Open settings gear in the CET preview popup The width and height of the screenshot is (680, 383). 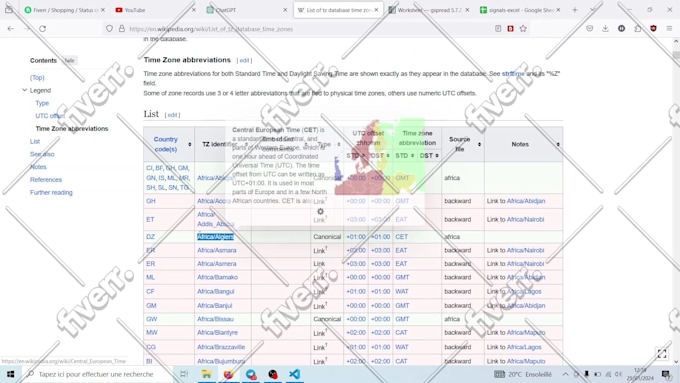320,211
